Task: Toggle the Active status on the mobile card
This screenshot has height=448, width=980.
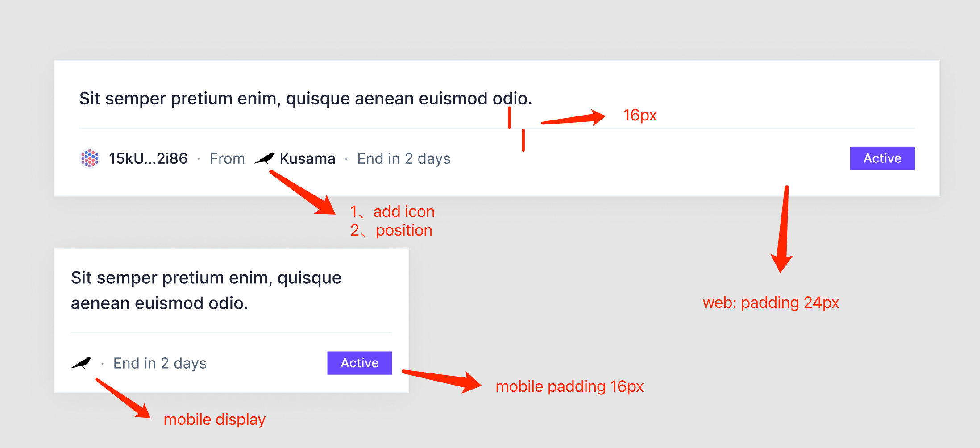Action: pyautogui.click(x=359, y=363)
